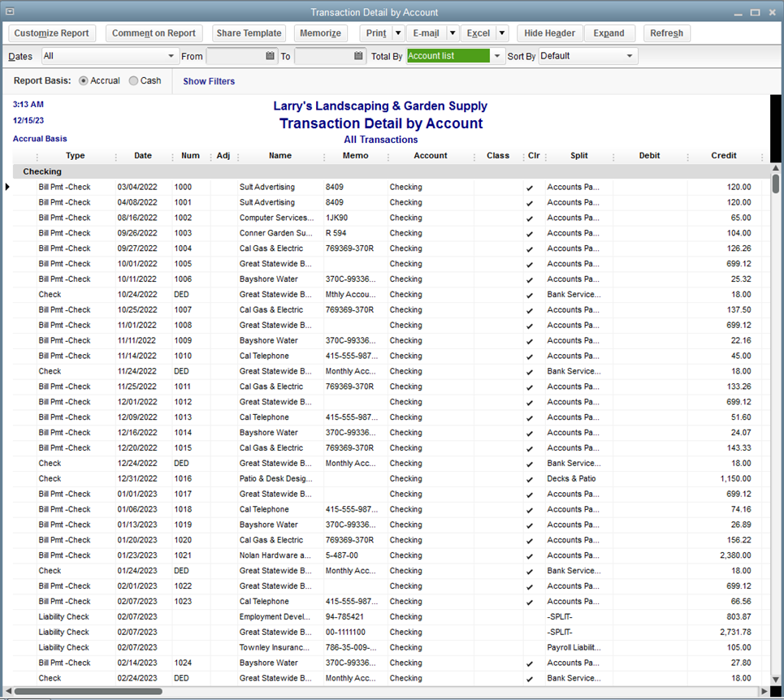Image resolution: width=784 pixels, height=700 pixels.
Task: Hide the report header
Action: click(x=549, y=33)
